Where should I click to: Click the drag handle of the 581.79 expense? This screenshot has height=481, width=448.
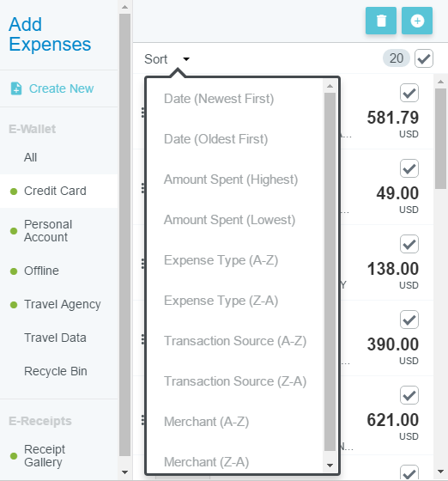(142, 113)
